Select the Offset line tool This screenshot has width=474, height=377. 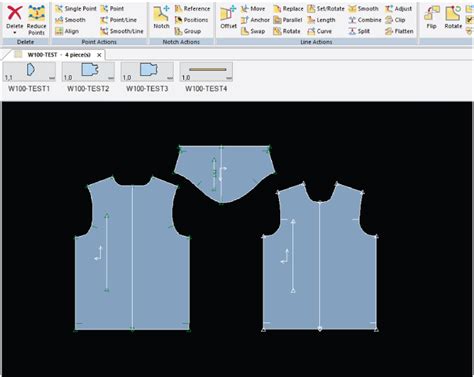point(228,17)
